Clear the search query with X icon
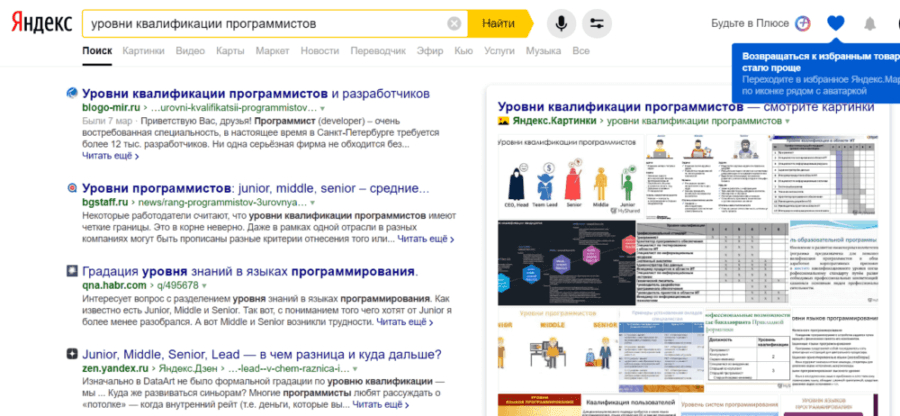 [x=454, y=24]
